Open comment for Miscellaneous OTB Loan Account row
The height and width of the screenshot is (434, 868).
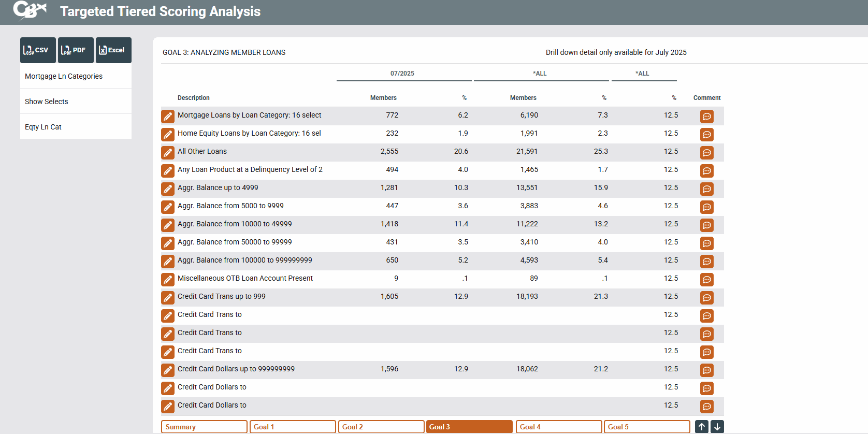706,280
